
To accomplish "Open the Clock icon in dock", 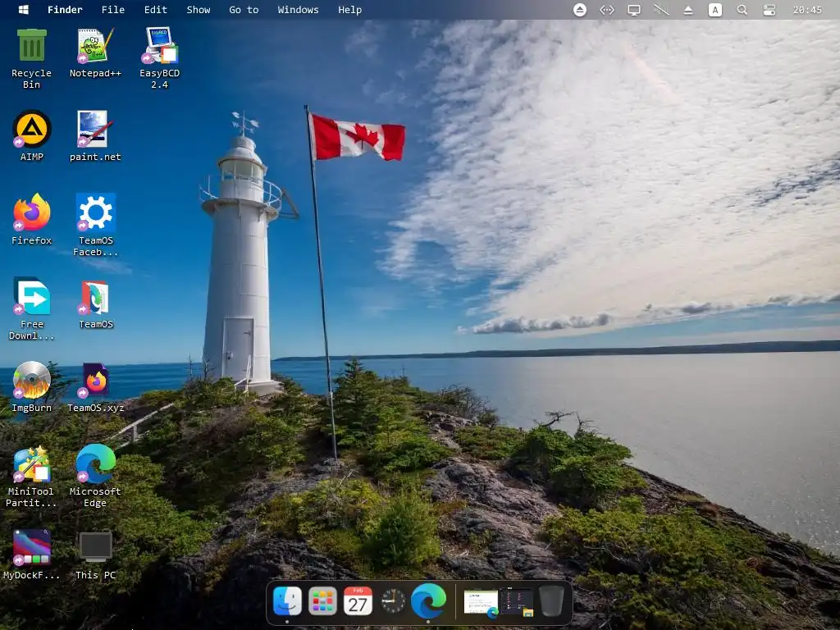I will (393, 601).
